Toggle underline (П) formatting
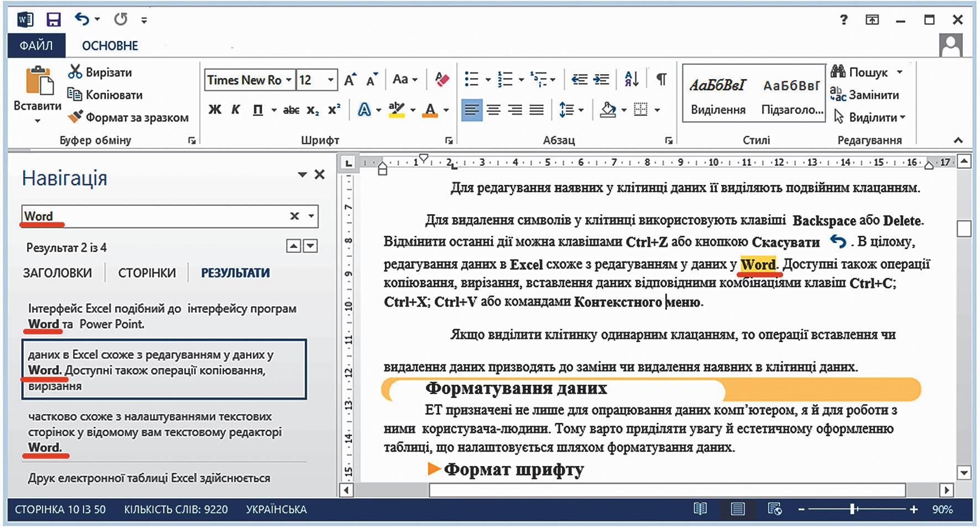Image resolution: width=980 pixels, height=527 pixels. click(x=258, y=110)
